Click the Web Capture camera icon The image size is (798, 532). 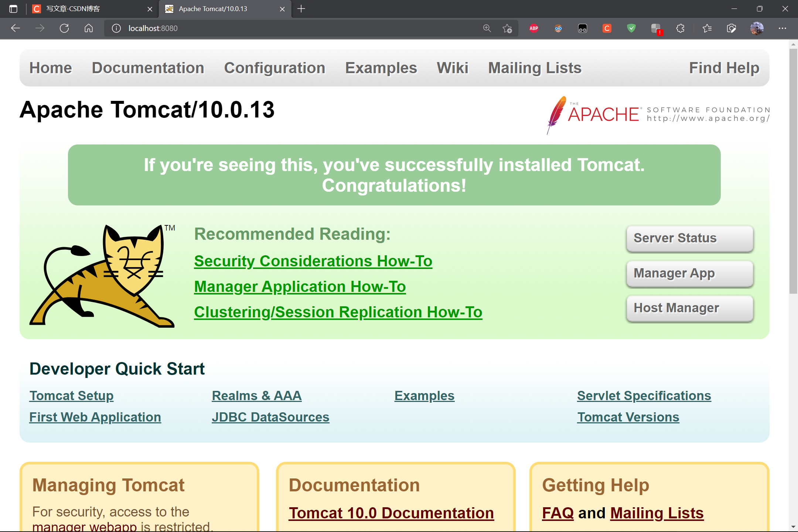tap(731, 28)
